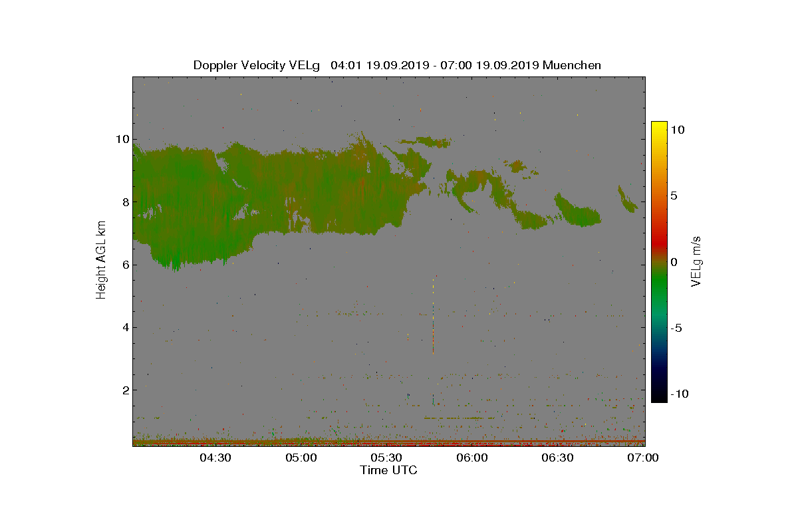798x532 pixels.
Task: Click the plot title "Doppler Velocity VELg"
Action: (x=257, y=65)
